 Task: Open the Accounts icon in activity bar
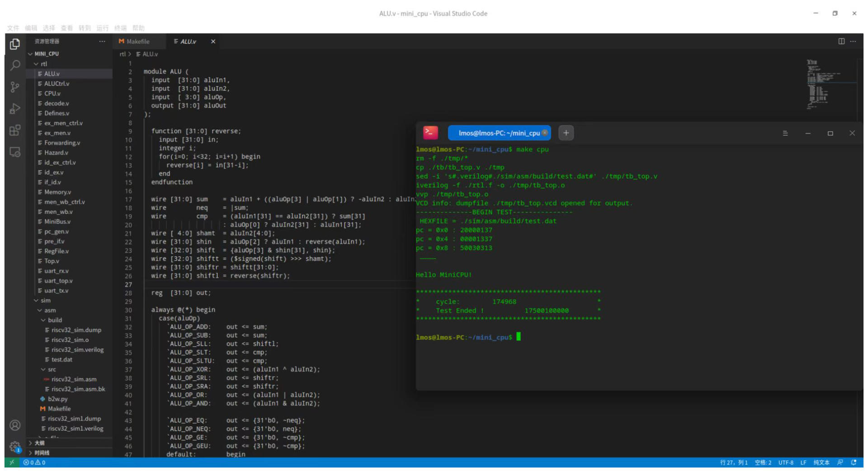point(15,425)
